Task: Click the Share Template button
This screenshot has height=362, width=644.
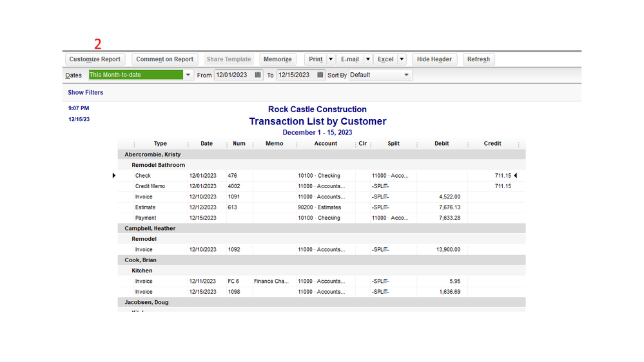Action: tap(229, 59)
